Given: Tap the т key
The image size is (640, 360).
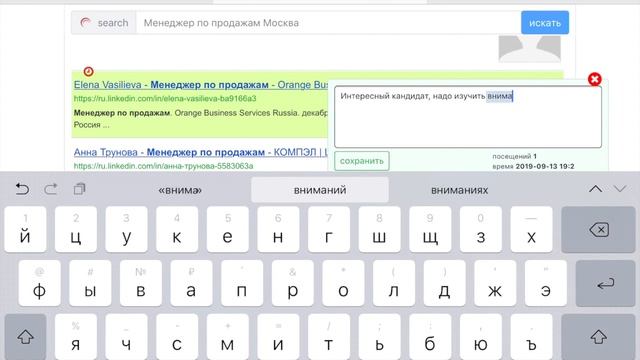Looking at the screenshot, I should click(329, 337).
